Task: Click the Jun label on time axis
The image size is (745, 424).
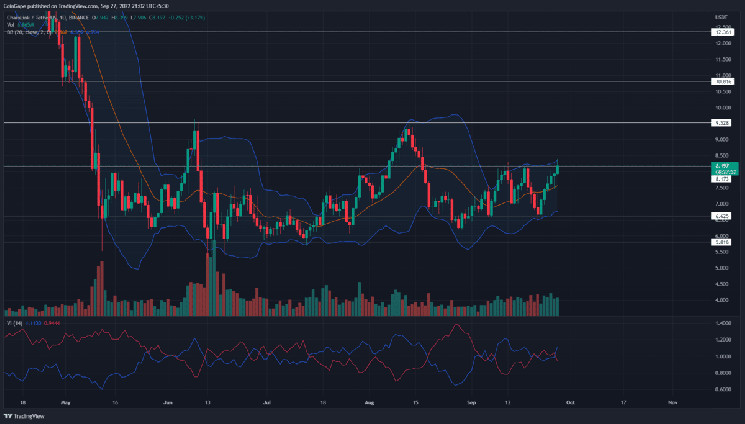Action: [x=167, y=403]
